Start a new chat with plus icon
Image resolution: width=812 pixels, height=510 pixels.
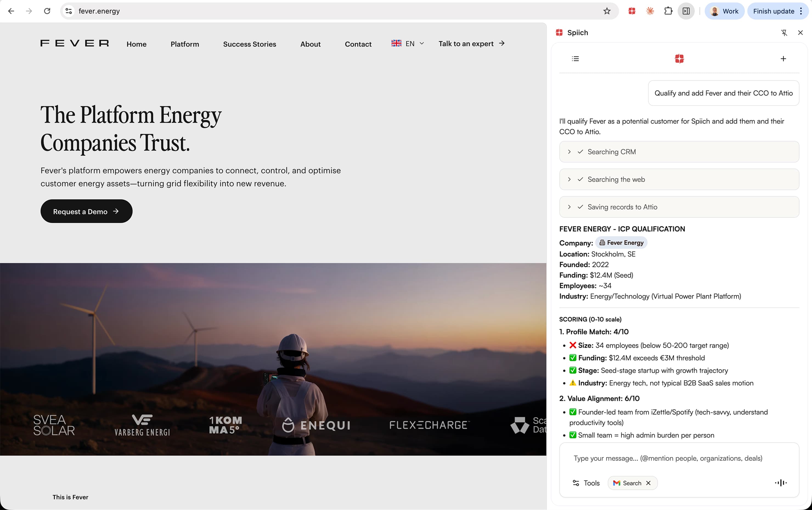[x=783, y=59]
